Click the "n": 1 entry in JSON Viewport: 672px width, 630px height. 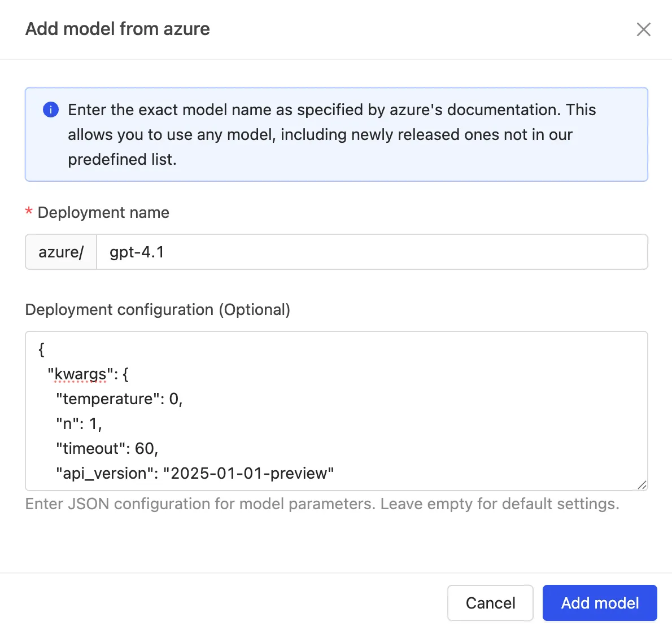78,423
